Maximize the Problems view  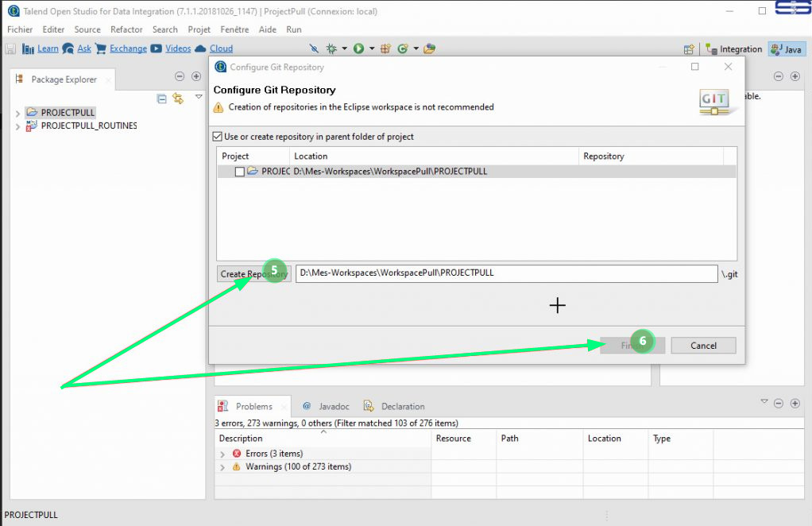[795, 404]
